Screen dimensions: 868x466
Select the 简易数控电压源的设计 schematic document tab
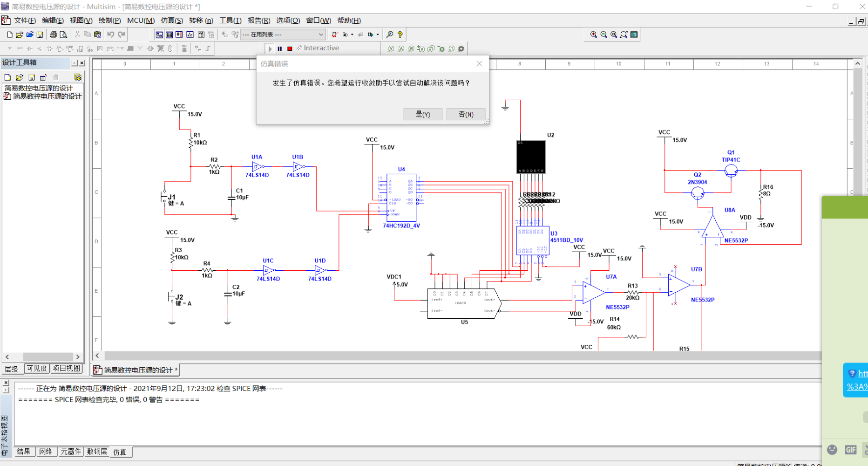click(x=136, y=370)
